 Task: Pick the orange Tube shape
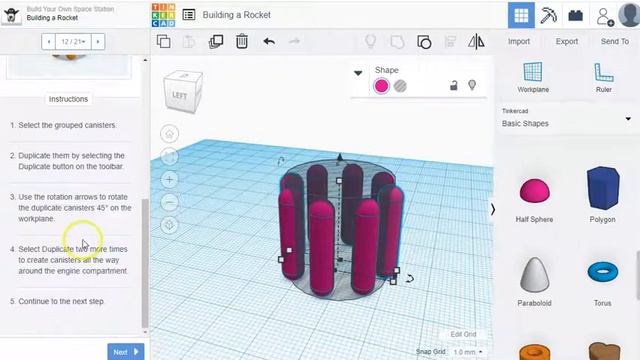[535, 352]
